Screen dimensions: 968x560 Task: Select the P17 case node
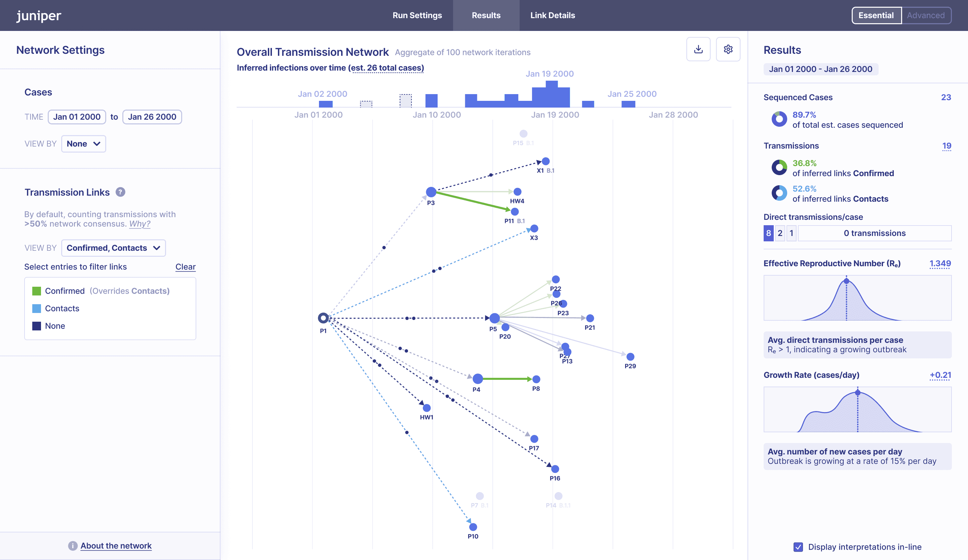[x=534, y=439]
